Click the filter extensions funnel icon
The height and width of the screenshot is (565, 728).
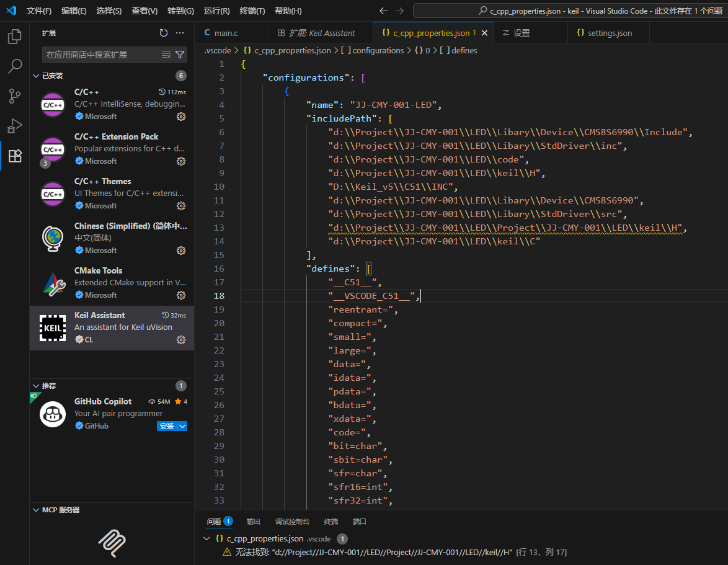[x=180, y=55]
